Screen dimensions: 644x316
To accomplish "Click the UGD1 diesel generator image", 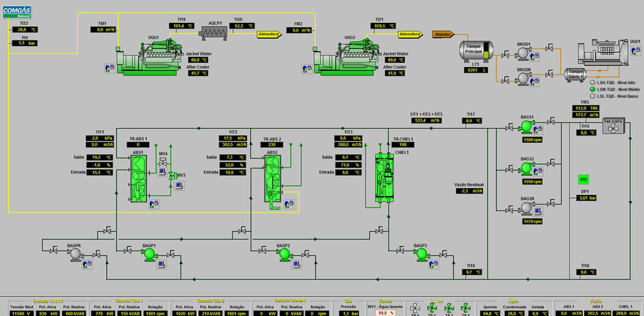I will point(605,54).
